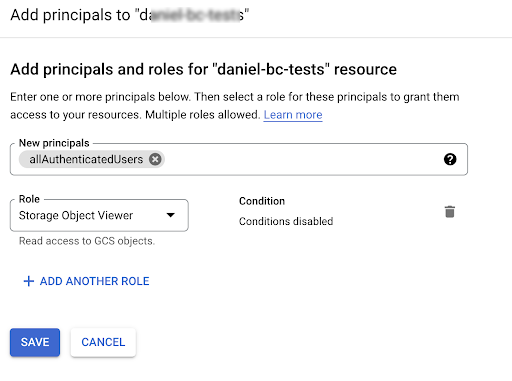Click the Add principals dialog title
Viewport: 512px width, 381px height.
[x=130, y=15]
